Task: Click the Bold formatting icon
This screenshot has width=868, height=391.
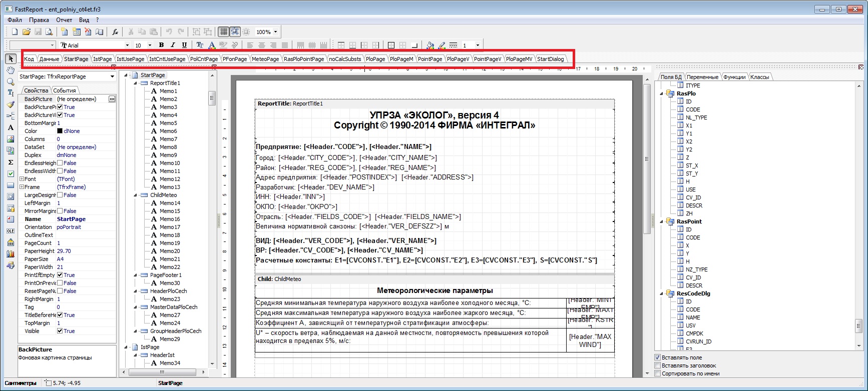Action: tap(161, 45)
